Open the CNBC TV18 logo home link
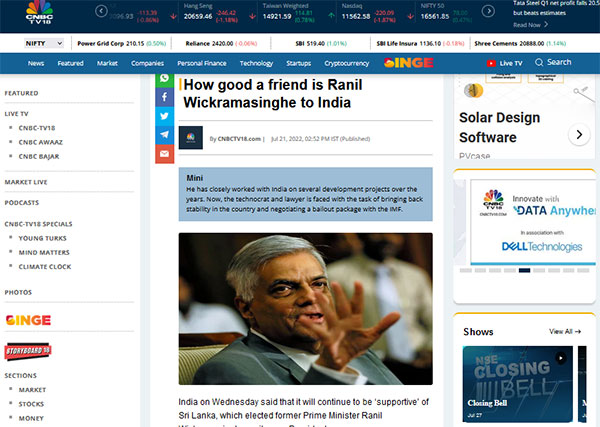 tap(39, 12)
